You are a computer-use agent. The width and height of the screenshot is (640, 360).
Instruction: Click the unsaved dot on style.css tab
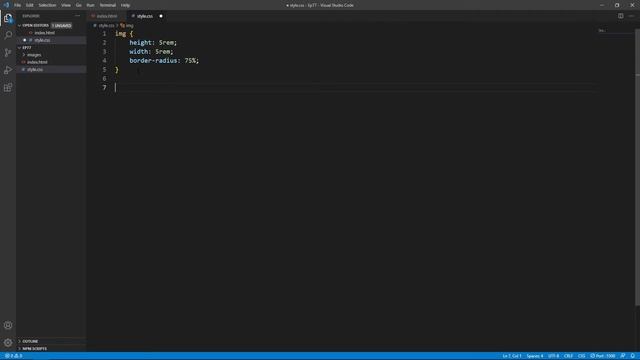(161, 16)
